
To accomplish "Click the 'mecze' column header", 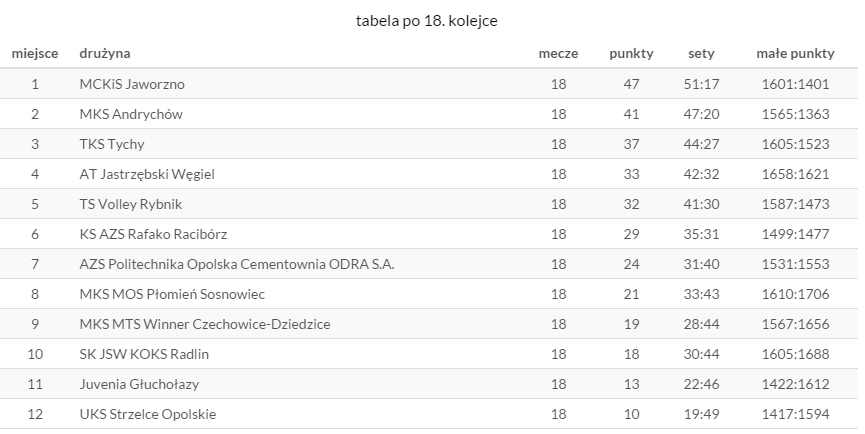I will pos(558,53).
